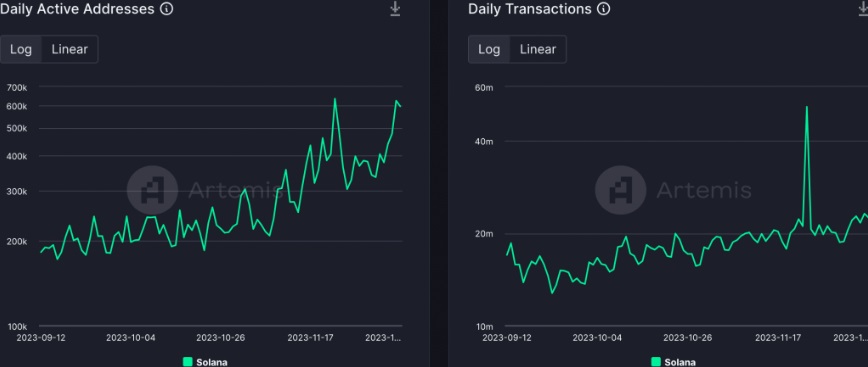Viewport: 868px width, 367px height.
Task: Click 2023-09-12 date on Daily Transactions chart
Action: pos(507,338)
